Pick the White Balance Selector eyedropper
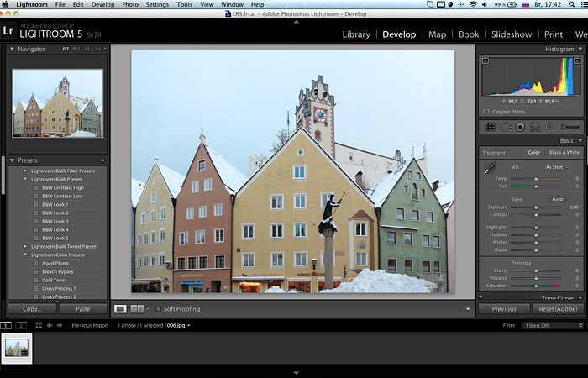The height and width of the screenshot is (378, 588). [x=489, y=170]
